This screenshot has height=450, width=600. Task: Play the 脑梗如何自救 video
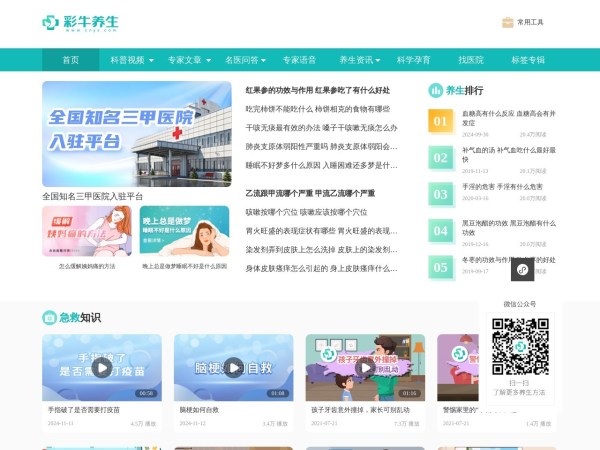[233, 367]
